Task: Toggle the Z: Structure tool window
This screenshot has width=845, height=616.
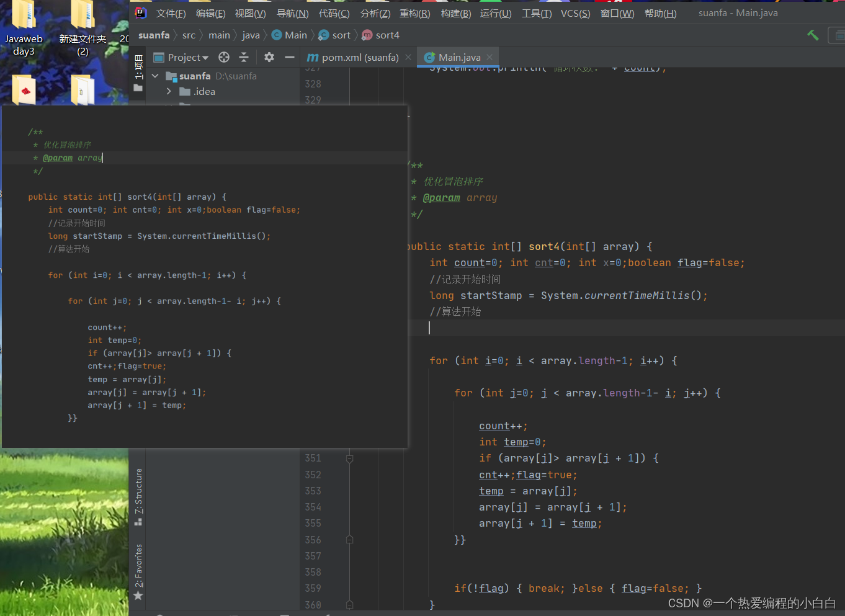Action: click(x=138, y=497)
